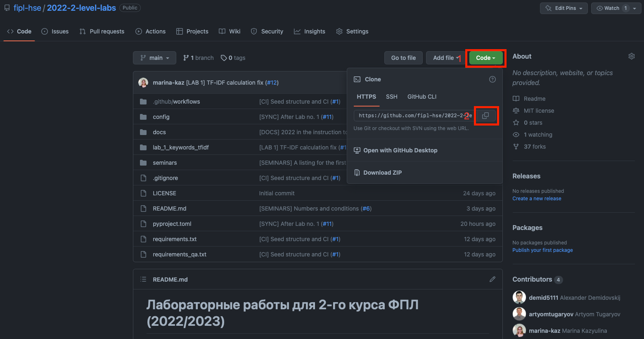The image size is (644, 339).
Task: Open the repository Settings tab
Action: (352, 31)
